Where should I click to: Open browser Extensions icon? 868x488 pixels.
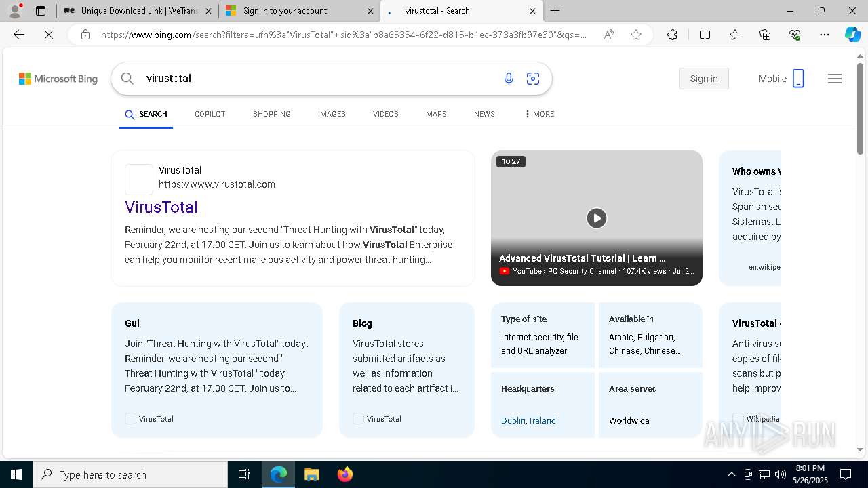[x=672, y=35]
